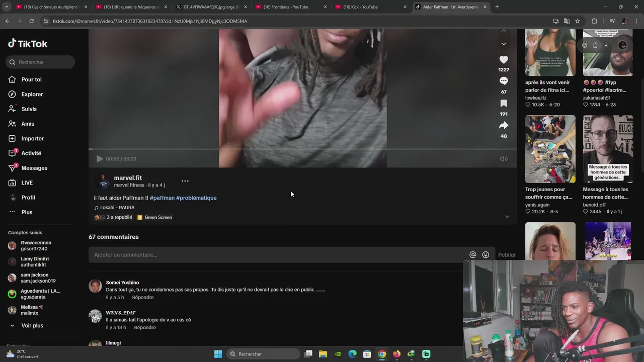Mute the video with the speaker icon

pyautogui.click(x=504, y=159)
